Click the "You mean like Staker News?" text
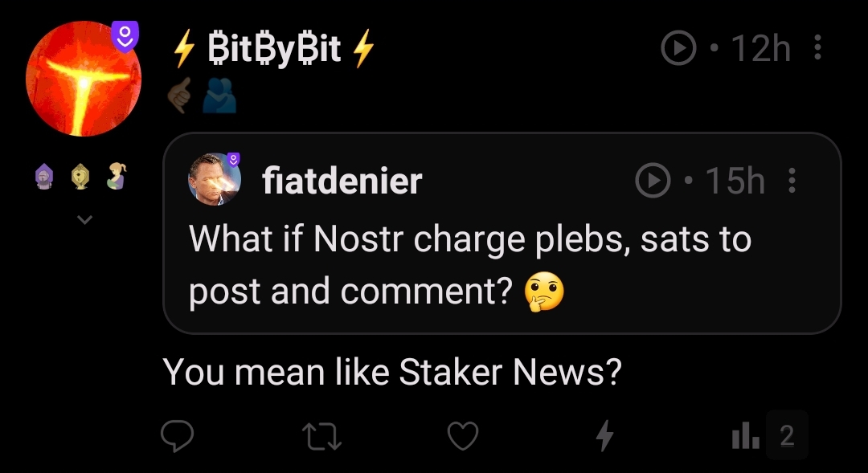Image resolution: width=868 pixels, height=473 pixels. coord(392,371)
